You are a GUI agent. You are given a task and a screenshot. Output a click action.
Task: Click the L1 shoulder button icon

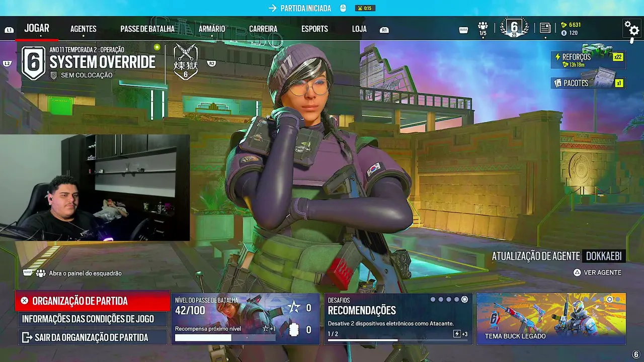pos(9,30)
